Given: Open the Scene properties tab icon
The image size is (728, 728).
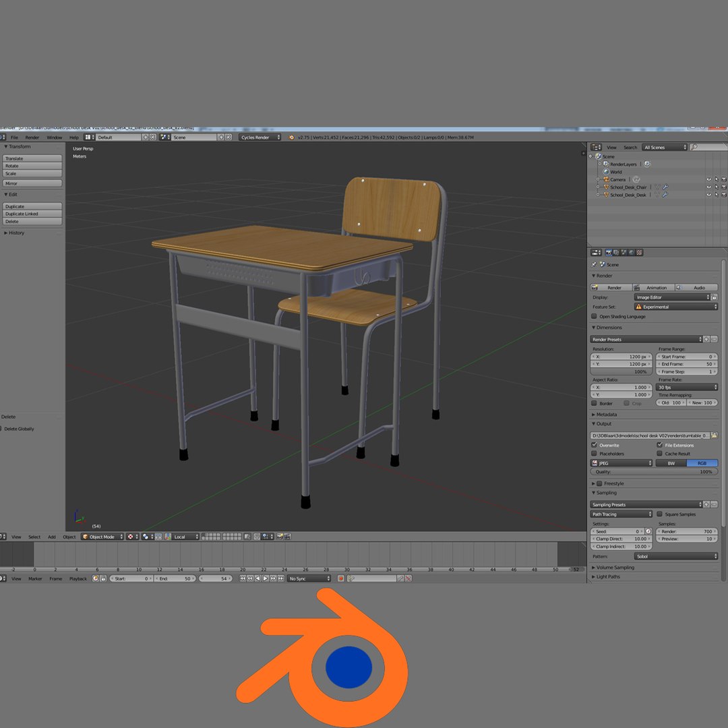Looking at the screenshot, I should [624, 253].
